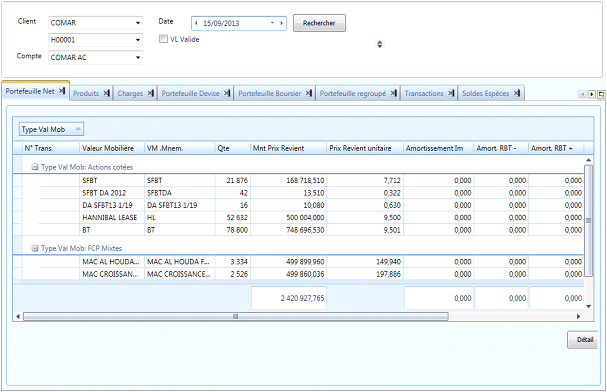Image resolution: width=607 pixels, height=392 pixels.
Task: Sort by Qte column header
Action: point(233,148)
